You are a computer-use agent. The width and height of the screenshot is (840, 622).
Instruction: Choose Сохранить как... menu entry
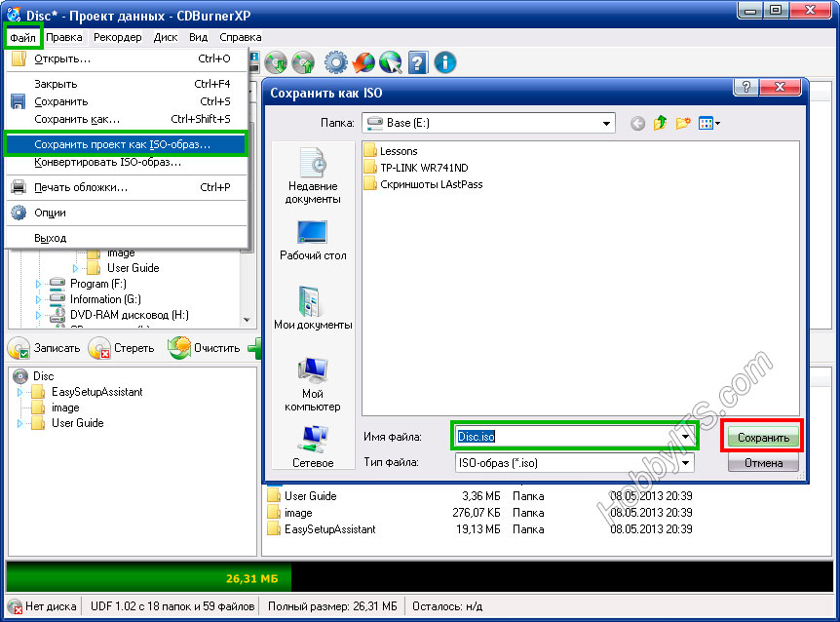pyautogui.click(x=126, y=120)
